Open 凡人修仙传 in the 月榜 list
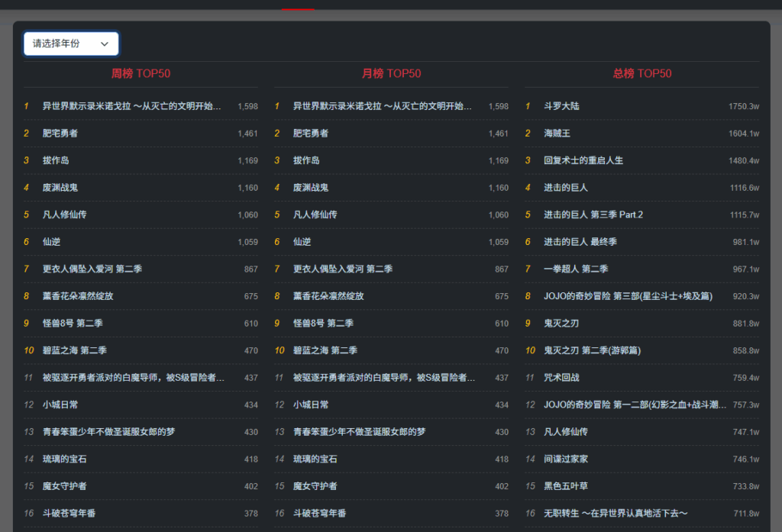The width and height of the screenshot is (782, 532). click(315, 214)
